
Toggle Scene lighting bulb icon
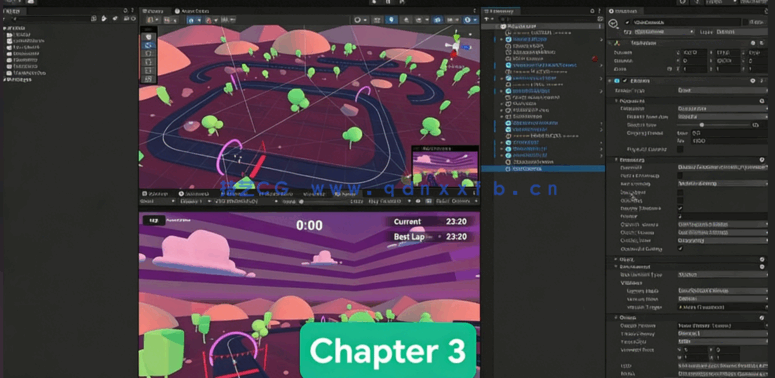[392, 20]
